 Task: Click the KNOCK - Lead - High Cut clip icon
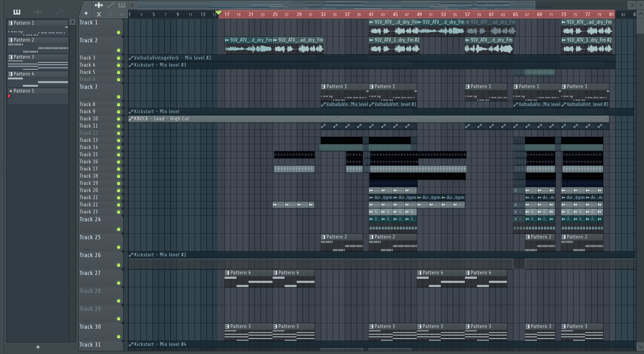131,119
